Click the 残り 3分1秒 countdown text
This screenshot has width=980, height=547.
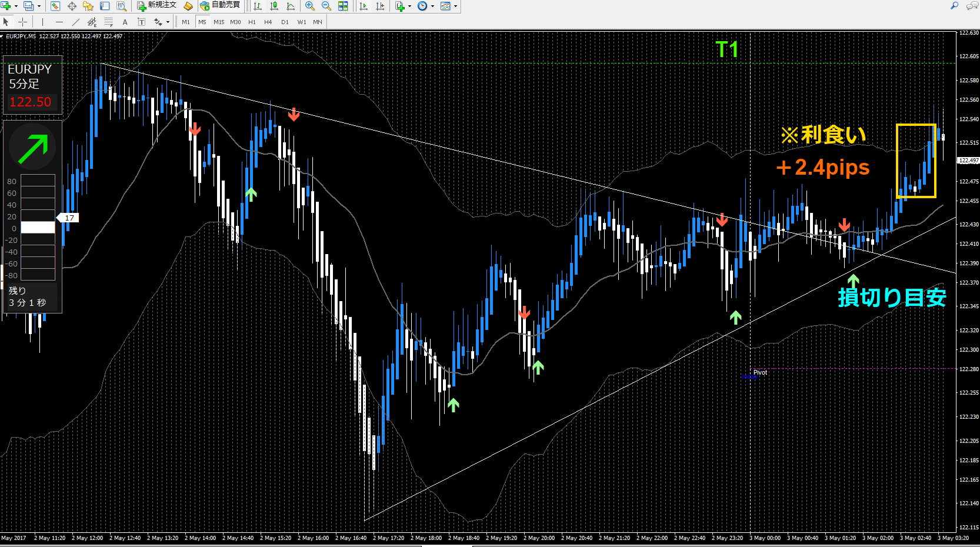tap(27, 297)
